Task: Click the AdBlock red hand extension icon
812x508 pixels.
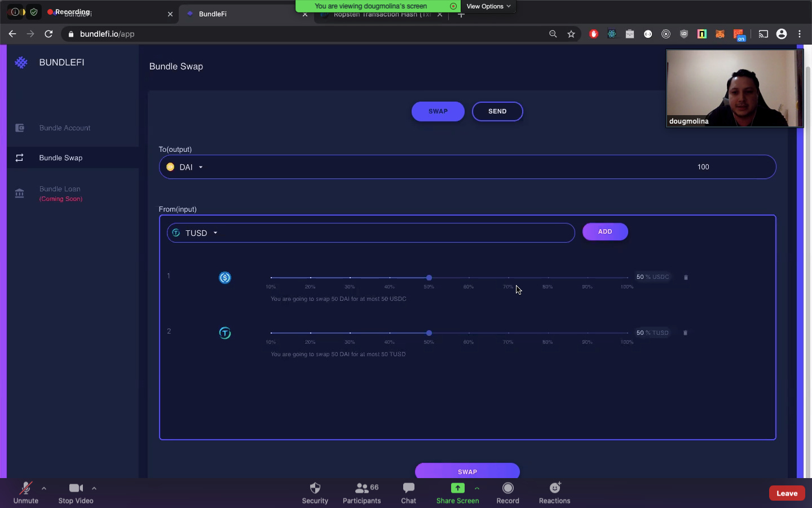Action: pyautogui.click(x=594, y=34)
